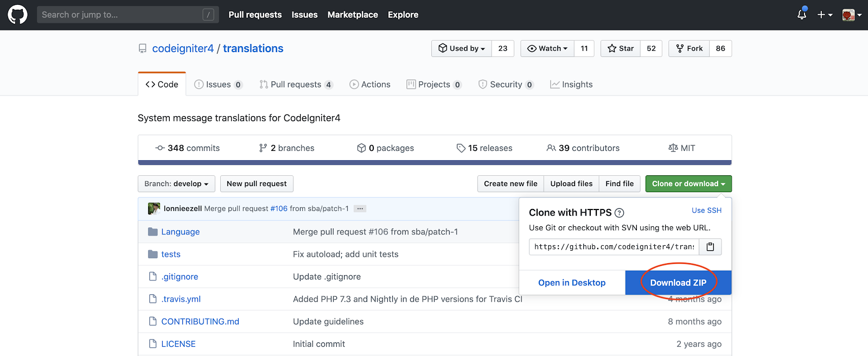Viewport: 868px width, 356px height.
Task: View the 2 branches
Action: tap(287, 148)
